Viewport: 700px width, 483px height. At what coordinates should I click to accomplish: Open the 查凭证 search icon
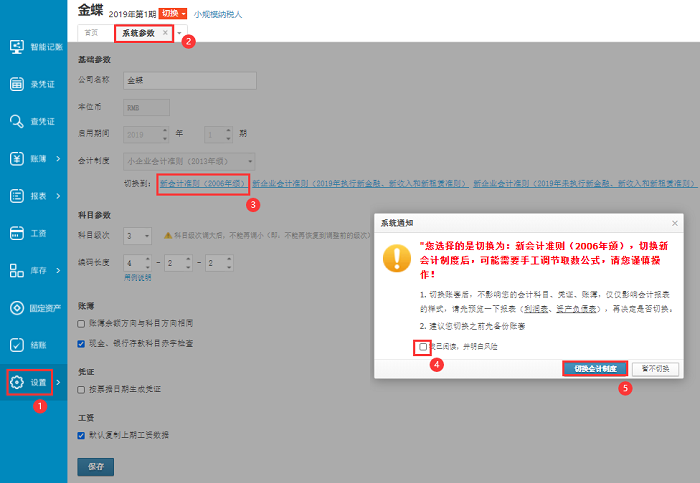click(17, 121)
